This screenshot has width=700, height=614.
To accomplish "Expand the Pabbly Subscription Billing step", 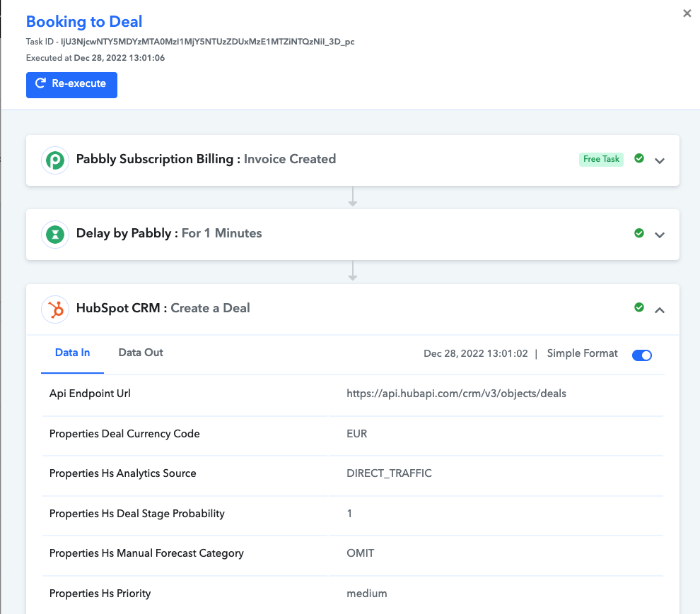I will 660,160.
